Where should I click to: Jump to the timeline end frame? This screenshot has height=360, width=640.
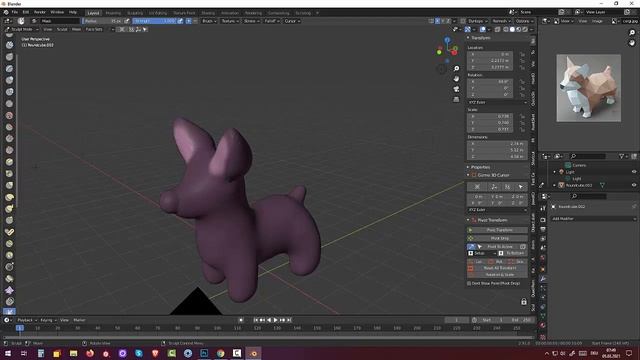pos(289,320)
